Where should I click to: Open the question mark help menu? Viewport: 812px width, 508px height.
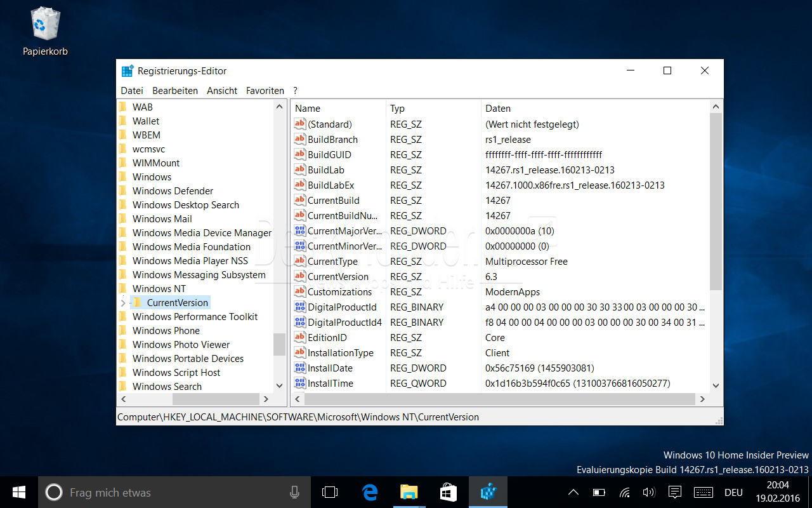[295, 91]
